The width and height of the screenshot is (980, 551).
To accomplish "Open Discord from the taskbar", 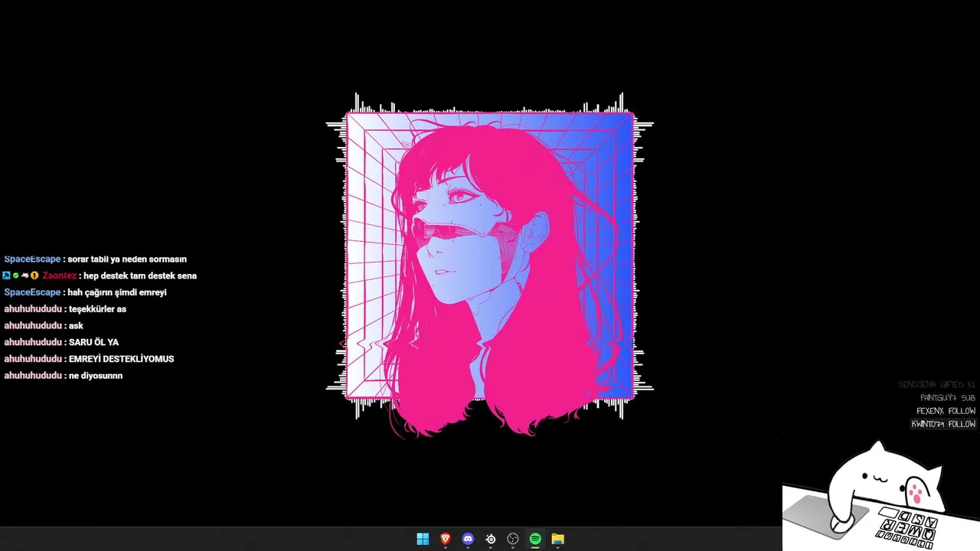I will pos(468,540).
